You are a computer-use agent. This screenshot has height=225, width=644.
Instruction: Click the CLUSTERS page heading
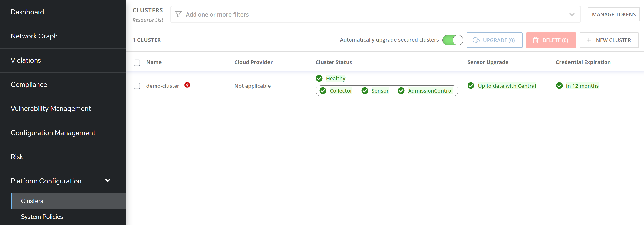[x=148, y=10]
